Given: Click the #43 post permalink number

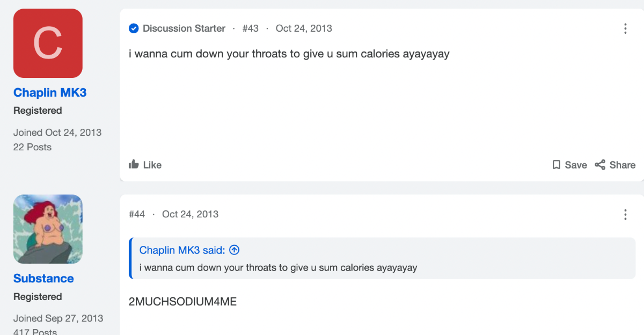Looking at the screenshot, I should (x=250, y=28).
